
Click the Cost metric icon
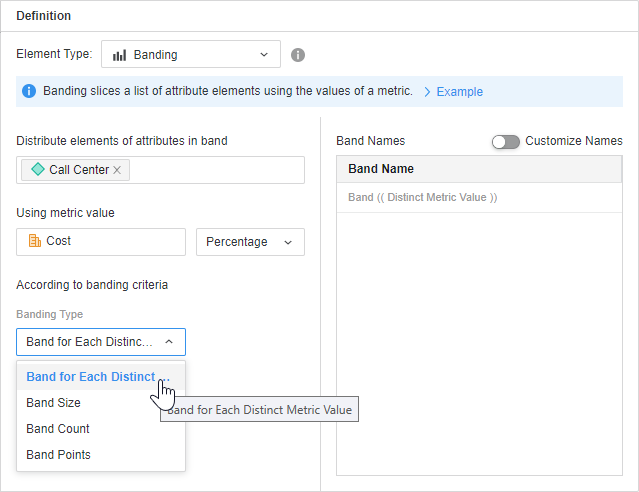pos(34,241)
